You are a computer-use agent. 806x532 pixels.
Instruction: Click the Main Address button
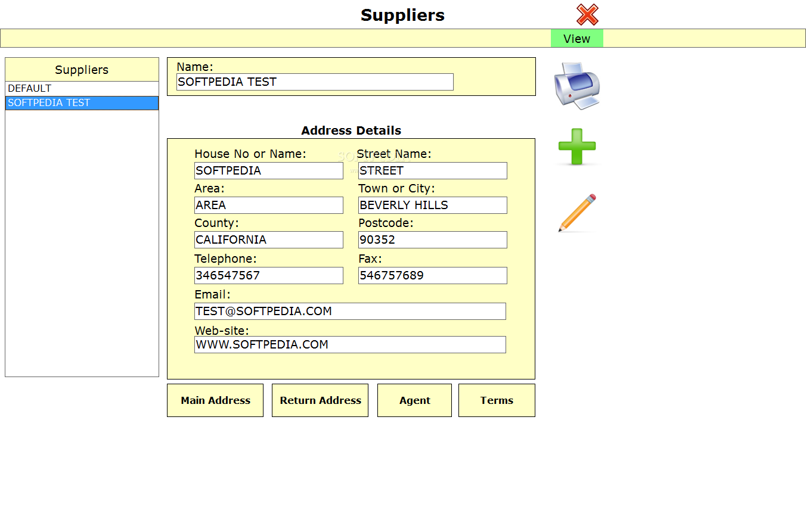(x=215, y=400)
